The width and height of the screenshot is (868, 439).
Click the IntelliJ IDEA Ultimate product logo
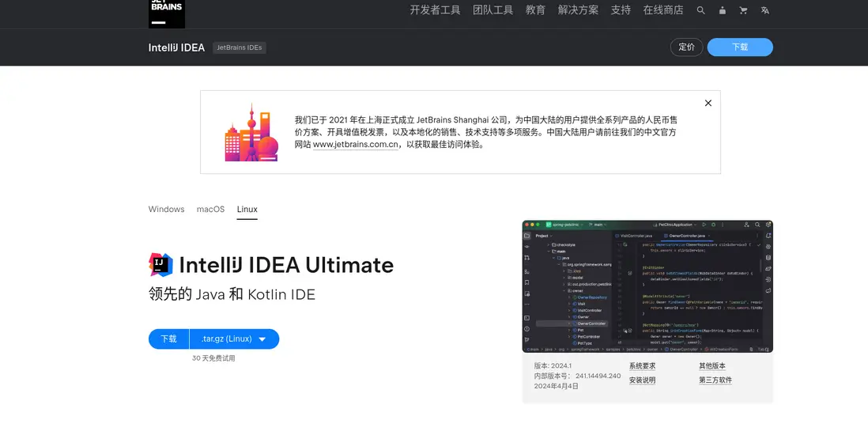pos(160,265)
